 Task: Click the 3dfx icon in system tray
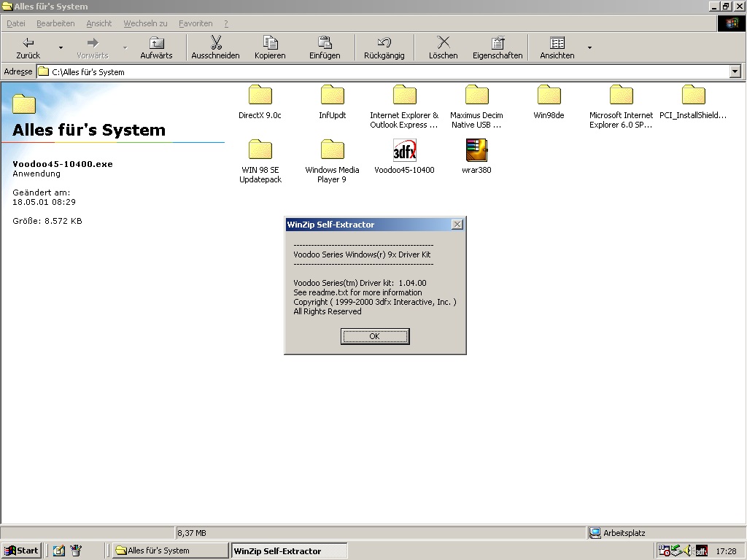(701, 551)
